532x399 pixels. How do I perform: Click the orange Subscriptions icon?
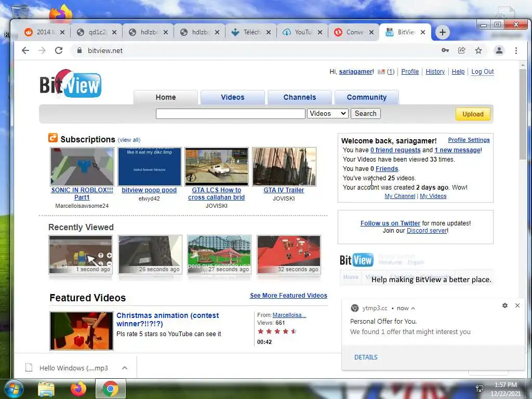click(53, 138)
